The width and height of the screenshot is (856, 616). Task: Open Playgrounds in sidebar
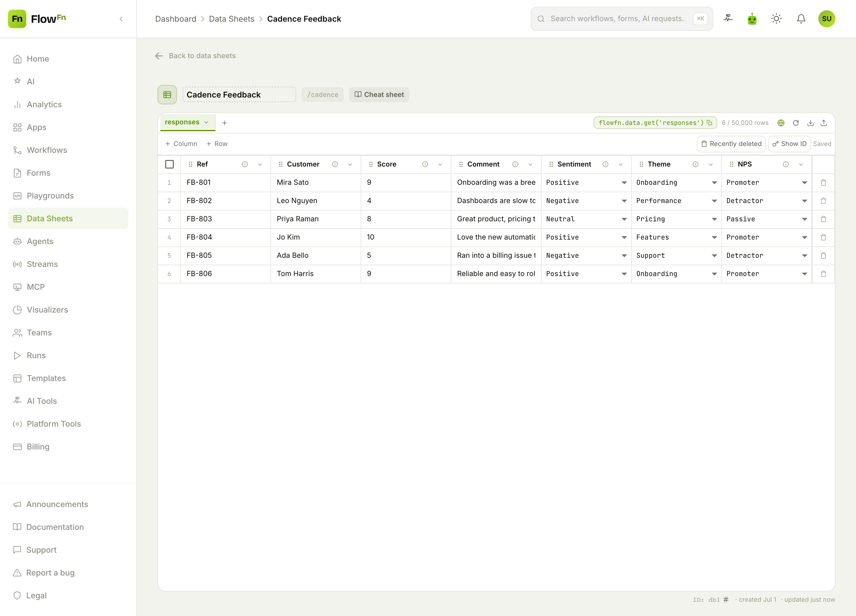pyautogui.click(x=68, y=196)
